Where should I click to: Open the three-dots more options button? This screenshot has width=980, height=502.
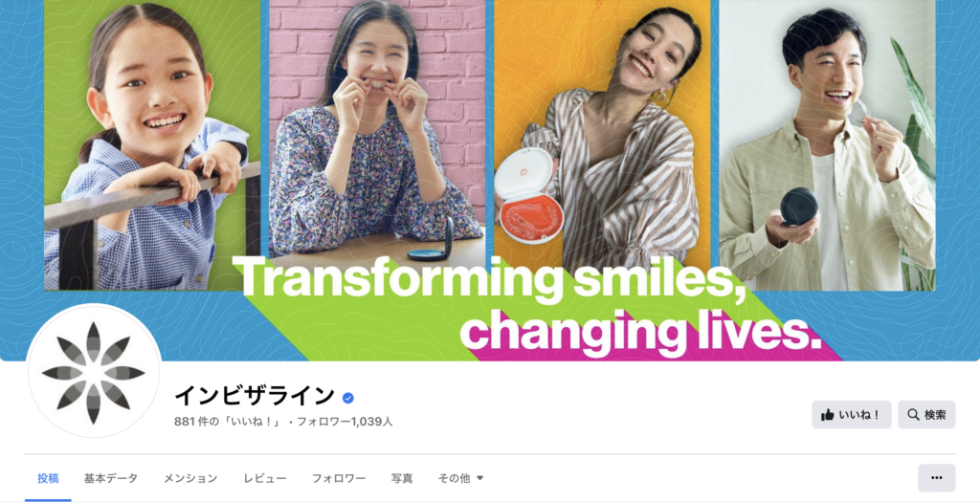click(x=936, y=478)
